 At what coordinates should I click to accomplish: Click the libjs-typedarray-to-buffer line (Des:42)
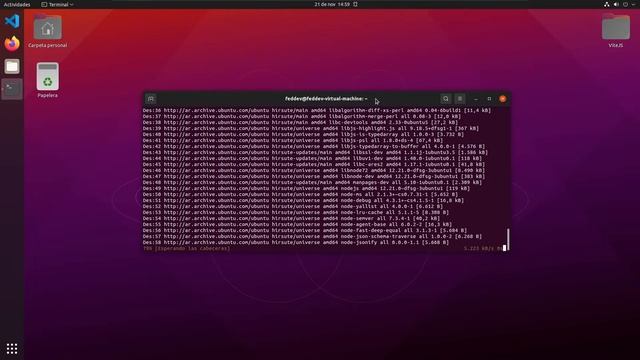[x=314, y=146]
